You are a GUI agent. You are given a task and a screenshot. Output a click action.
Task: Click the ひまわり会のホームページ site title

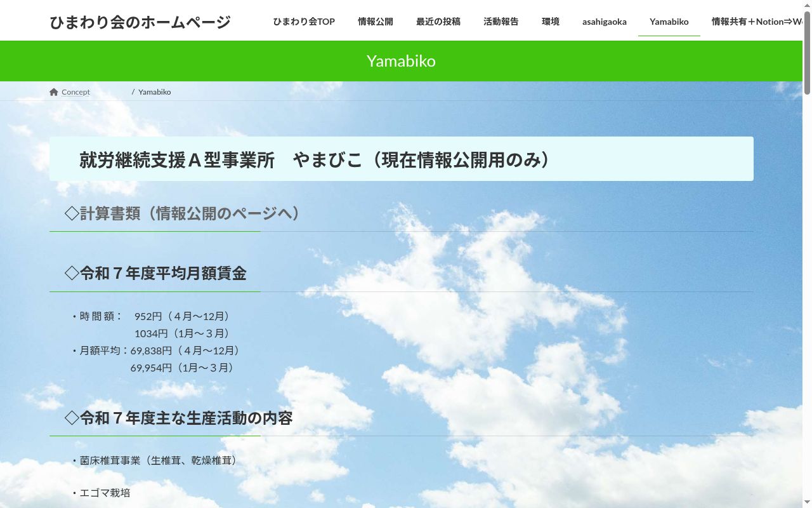pyautogui.click(x=140, y=22)
